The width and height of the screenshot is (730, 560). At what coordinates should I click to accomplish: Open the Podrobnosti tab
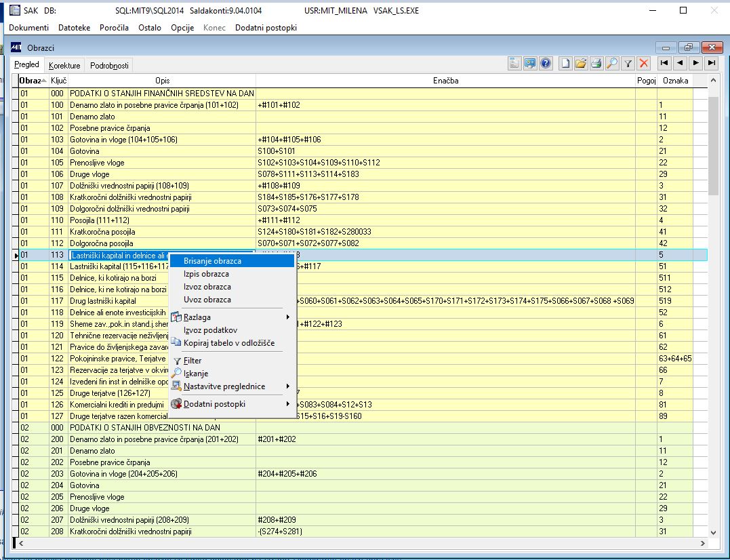tap(109, 66)
